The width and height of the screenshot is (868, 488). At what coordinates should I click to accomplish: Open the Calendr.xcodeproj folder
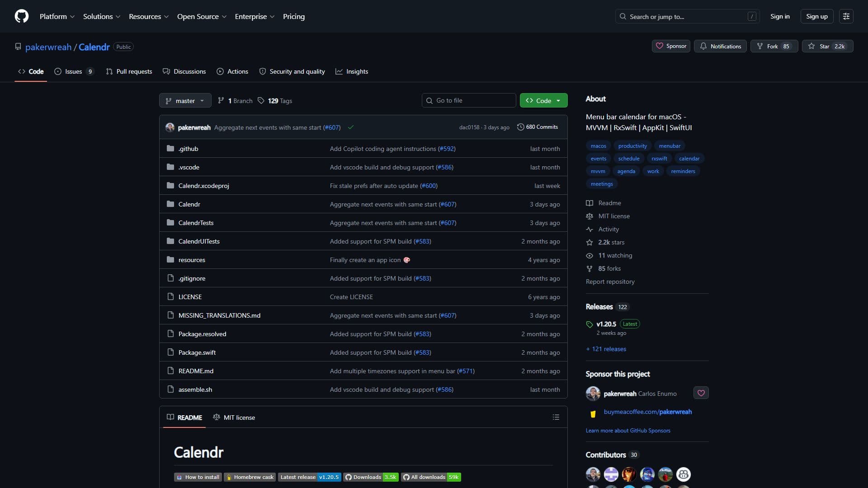(x=203, y=186)
